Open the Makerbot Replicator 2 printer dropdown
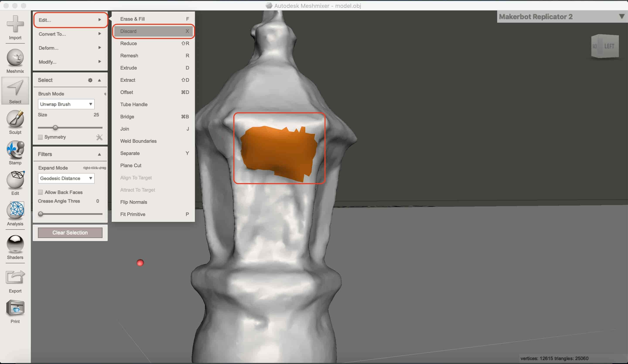This screenshot has width=628, height=364. point(562,17)
